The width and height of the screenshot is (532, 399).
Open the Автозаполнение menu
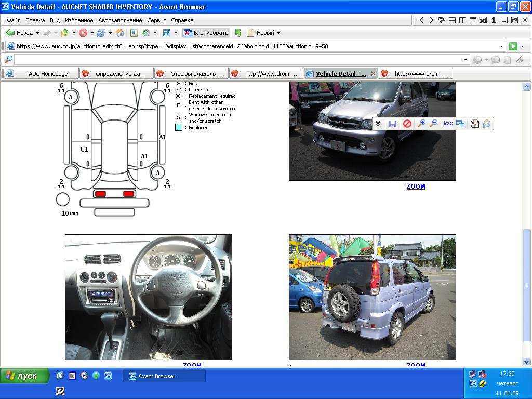(x=120, y=20)
